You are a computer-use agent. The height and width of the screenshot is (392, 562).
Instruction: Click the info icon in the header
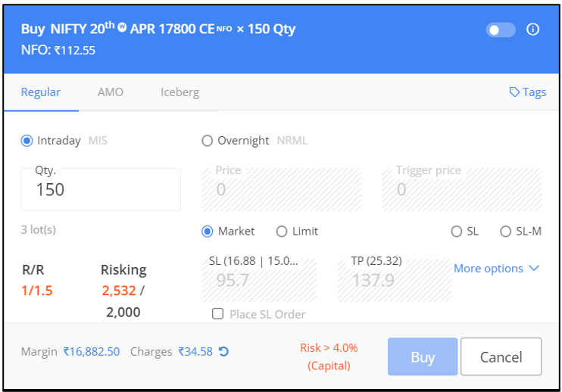(x=532, y=30)
